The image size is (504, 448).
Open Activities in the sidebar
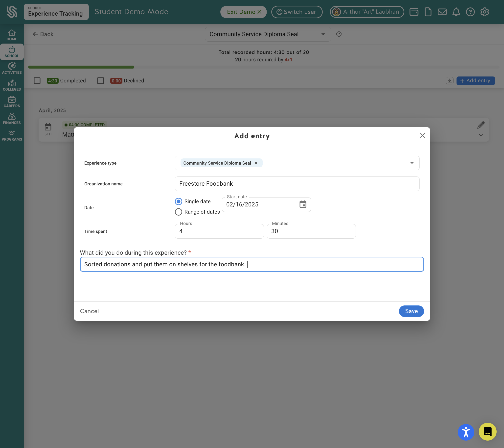[12, 69]
